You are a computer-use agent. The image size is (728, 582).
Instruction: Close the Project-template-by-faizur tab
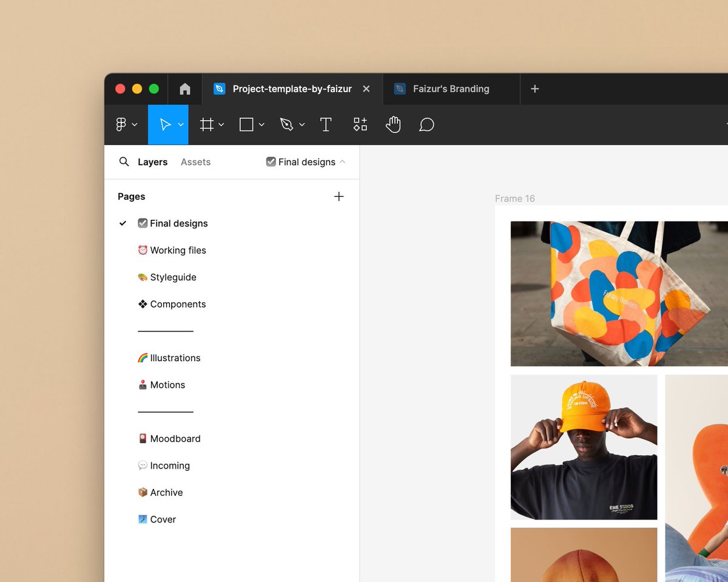[366, 89]
